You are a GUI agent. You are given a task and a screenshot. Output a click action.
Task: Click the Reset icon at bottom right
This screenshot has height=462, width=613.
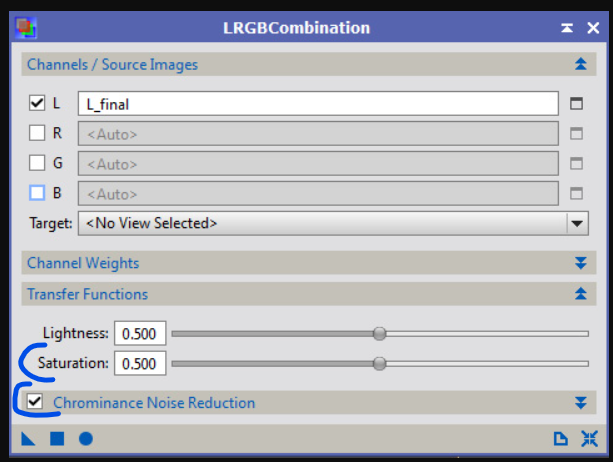(588, 438)
